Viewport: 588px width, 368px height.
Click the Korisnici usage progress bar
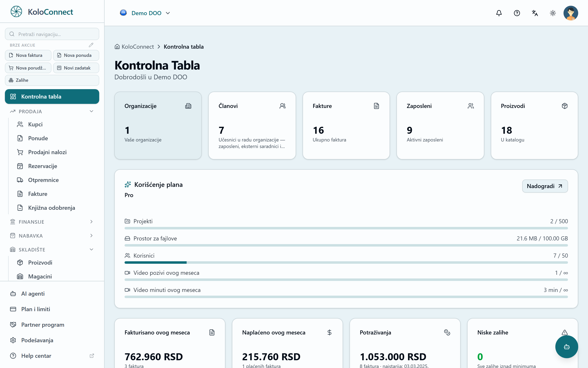(346, 263)
